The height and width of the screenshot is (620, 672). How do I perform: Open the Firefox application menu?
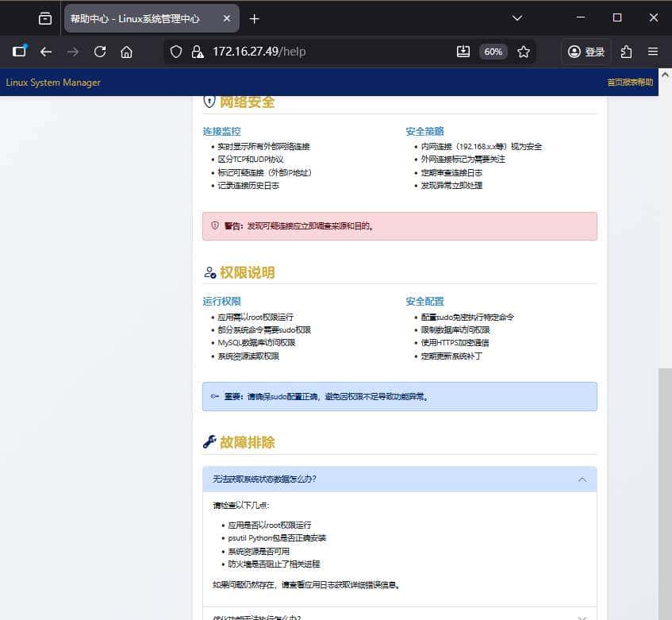coord(653,51)
